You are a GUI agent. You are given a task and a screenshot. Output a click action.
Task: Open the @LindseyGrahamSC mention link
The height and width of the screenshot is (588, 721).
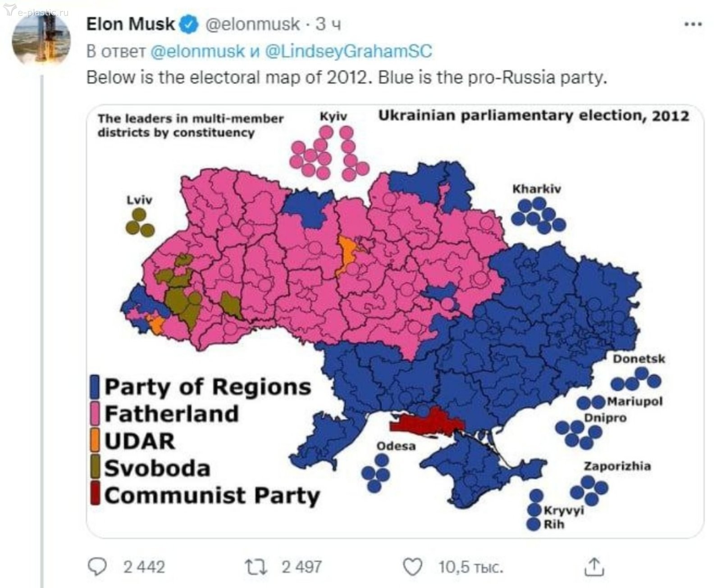click(x=348, y=51)
